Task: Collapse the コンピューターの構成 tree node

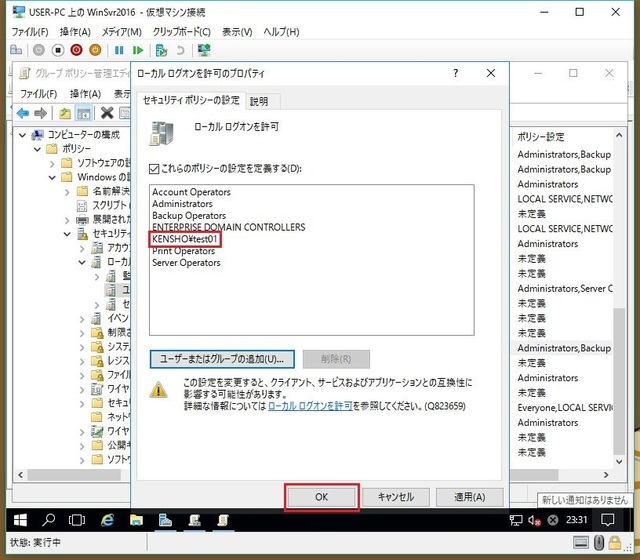Action: coord(23,134)
